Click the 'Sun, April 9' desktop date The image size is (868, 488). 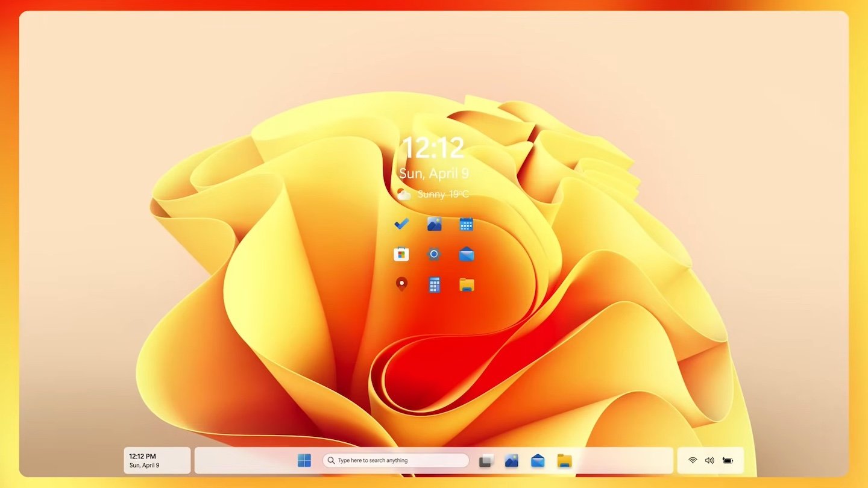(434, 174)
